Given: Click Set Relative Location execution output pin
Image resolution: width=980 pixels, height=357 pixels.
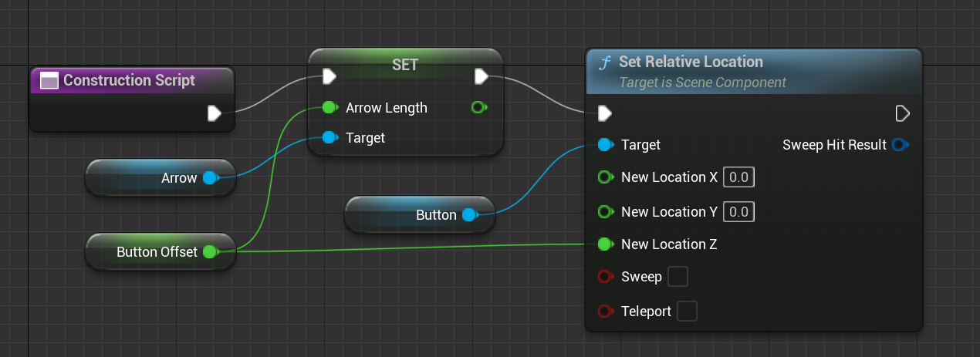Looking at the screenshot, I should point(902,114).
